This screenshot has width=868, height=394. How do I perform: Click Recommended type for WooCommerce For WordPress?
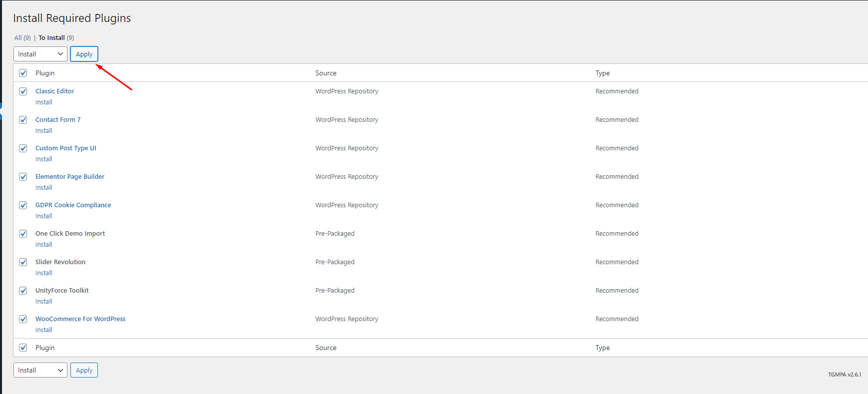(617, 319)
